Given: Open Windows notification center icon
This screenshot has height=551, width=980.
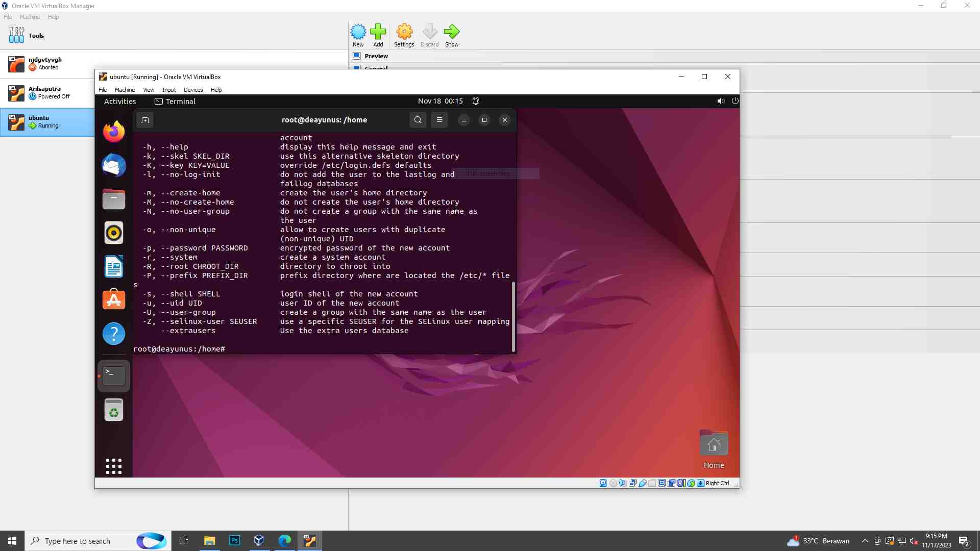Looking at the screenshot, I should [964, 541].
